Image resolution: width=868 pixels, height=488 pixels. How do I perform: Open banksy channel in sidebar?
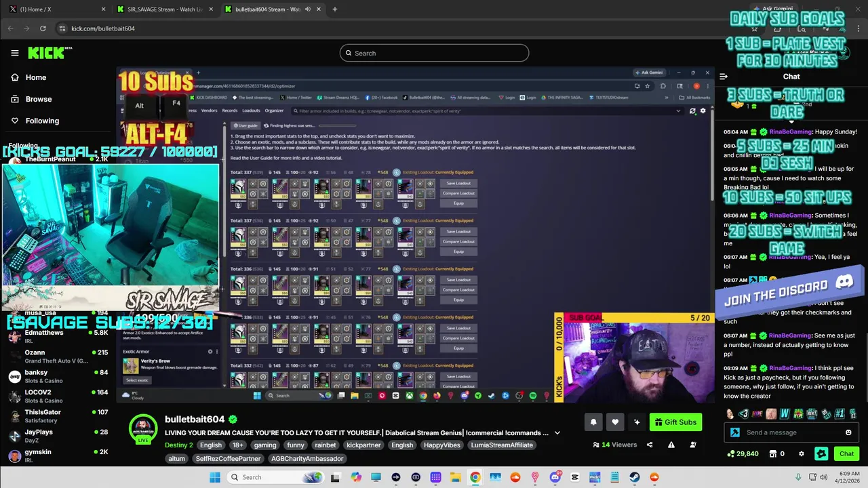pyautogui.click(x=58, y=376)
